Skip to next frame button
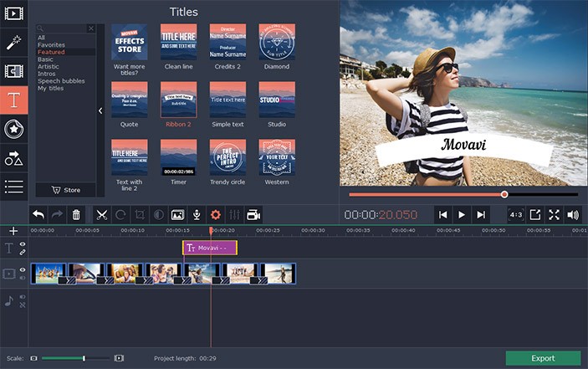Viewport: 588px width, 369px height. pyautogui.click(x=481, y=215)
